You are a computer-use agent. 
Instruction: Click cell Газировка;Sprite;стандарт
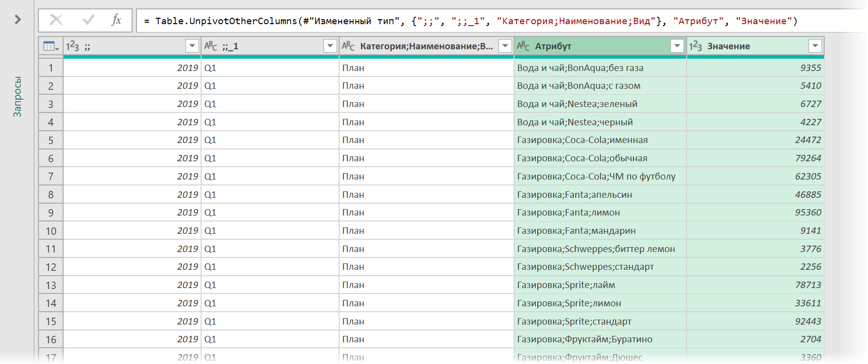pyautogui.click(x=600, y=321)
